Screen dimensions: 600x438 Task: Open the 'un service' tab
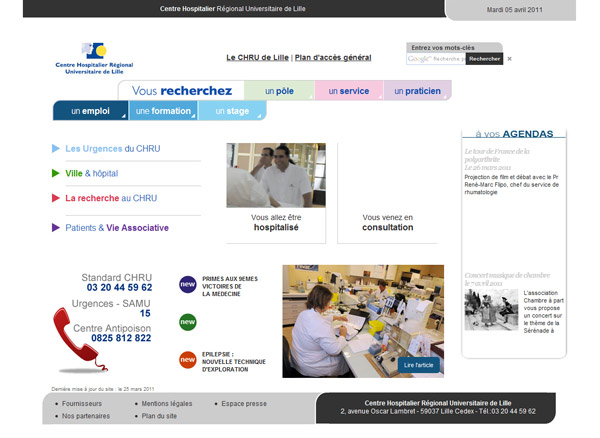click(348, 91)
